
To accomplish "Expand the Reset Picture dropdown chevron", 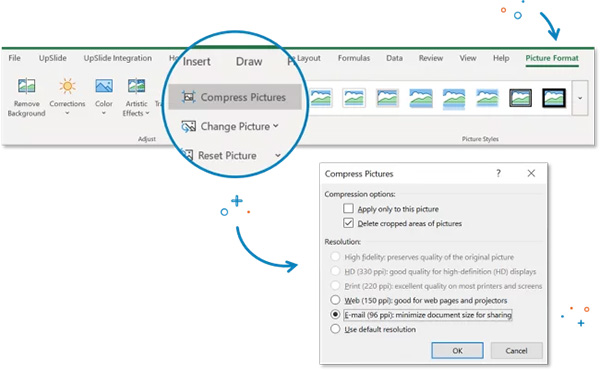I will (x=278, y=155).
